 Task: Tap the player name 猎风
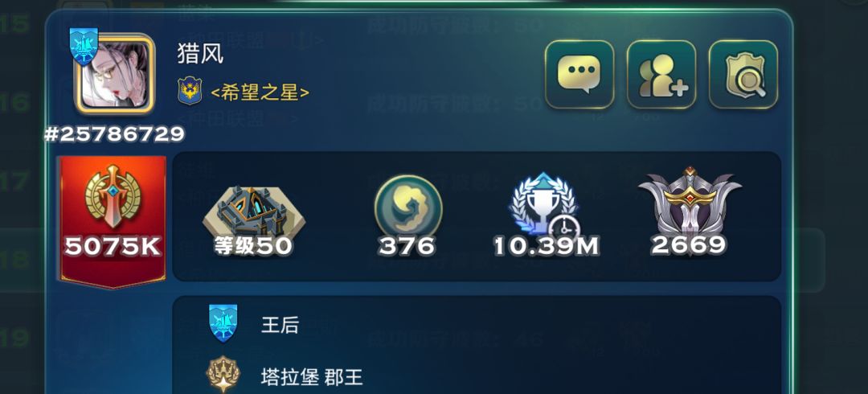(200, 54)
